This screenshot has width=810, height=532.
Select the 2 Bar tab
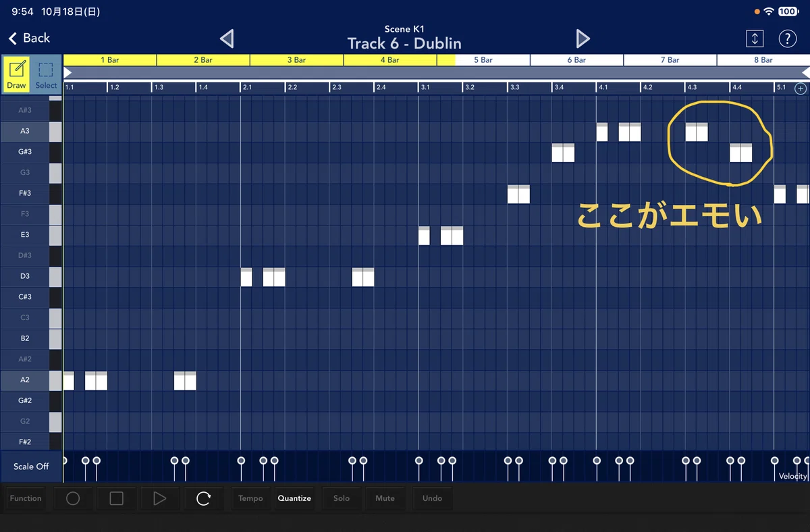coord(203,60)
